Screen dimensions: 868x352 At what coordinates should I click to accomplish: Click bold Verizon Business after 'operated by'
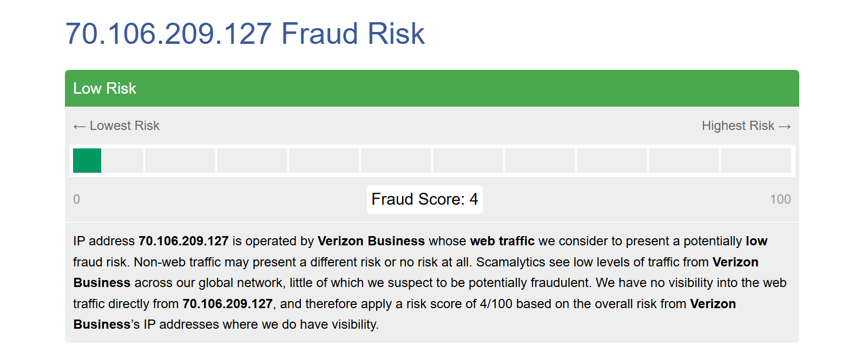[x=371, y=241]
